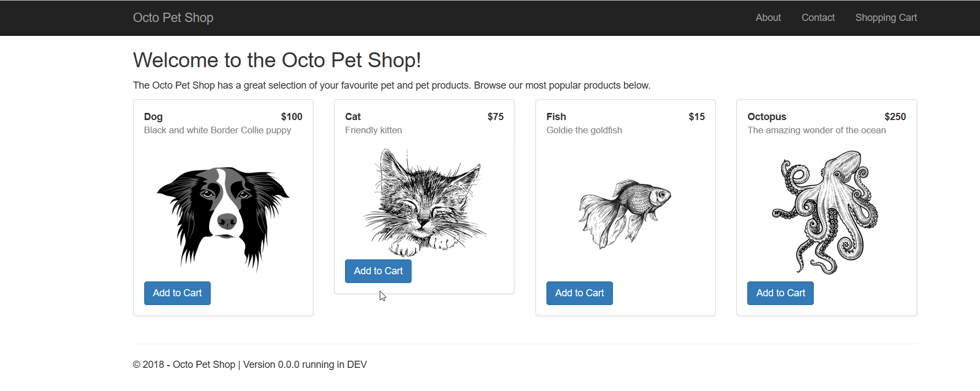The width and height of the screenshot is (980, 391).
Task: Go to the Contact page
Action: (818, 18)
